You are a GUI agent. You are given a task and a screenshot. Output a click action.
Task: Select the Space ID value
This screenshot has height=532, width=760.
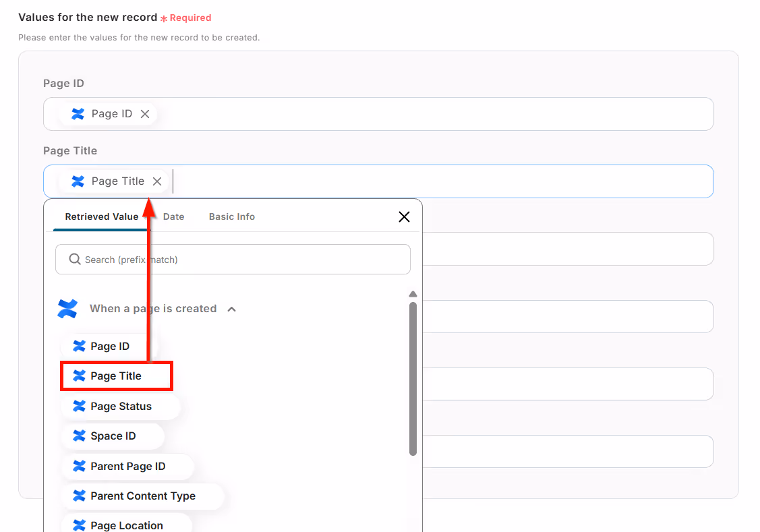(x=113, y=436)
